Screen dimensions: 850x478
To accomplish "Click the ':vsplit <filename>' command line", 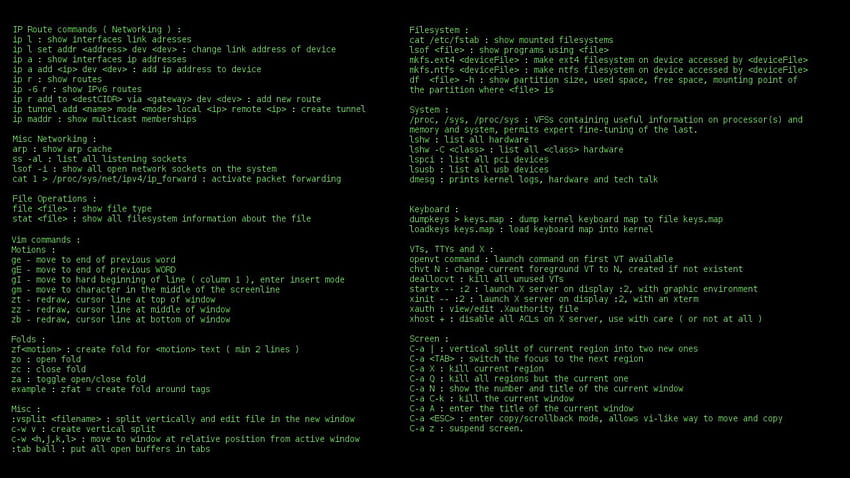I will tap(183, 419).
